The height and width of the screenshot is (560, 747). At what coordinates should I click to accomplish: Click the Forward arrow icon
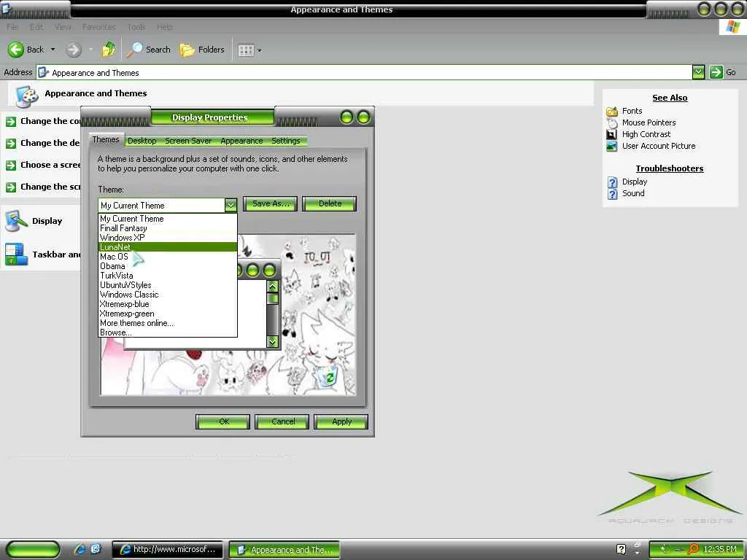(x=74, y=50)
